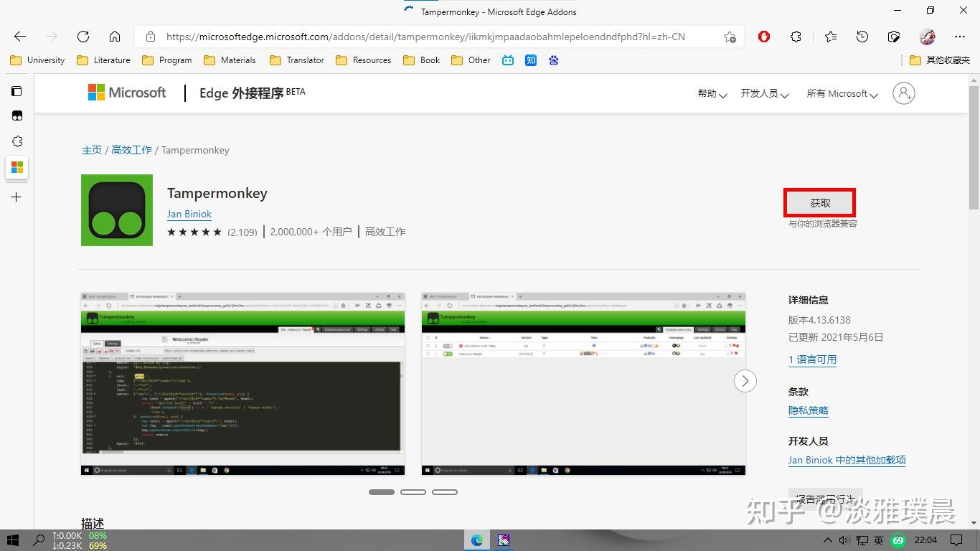Open the web capture camera icon
Screen dimensions: 980x551
pos(894,36)
